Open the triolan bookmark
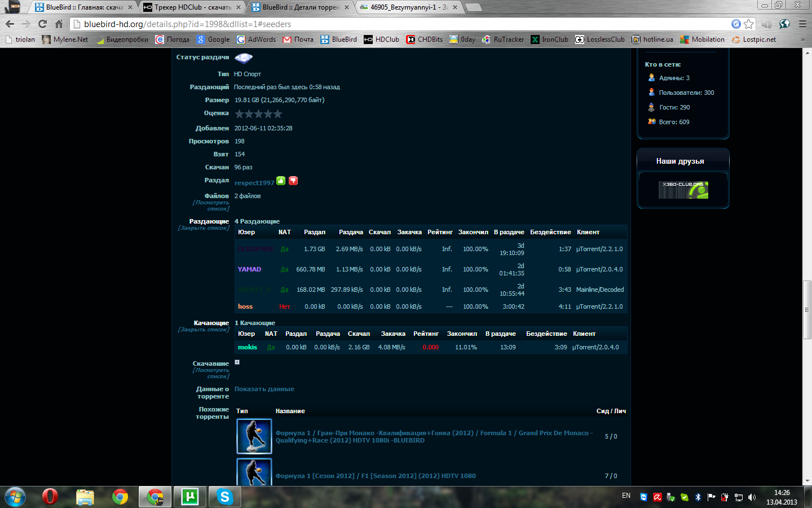This screenshot has width=812, height=508. point(20,40)
